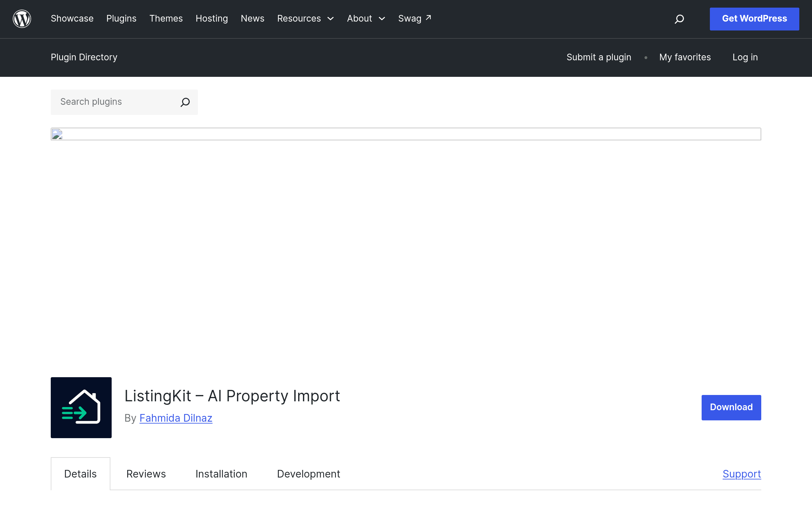Open the News menu item

click(253, 18)
